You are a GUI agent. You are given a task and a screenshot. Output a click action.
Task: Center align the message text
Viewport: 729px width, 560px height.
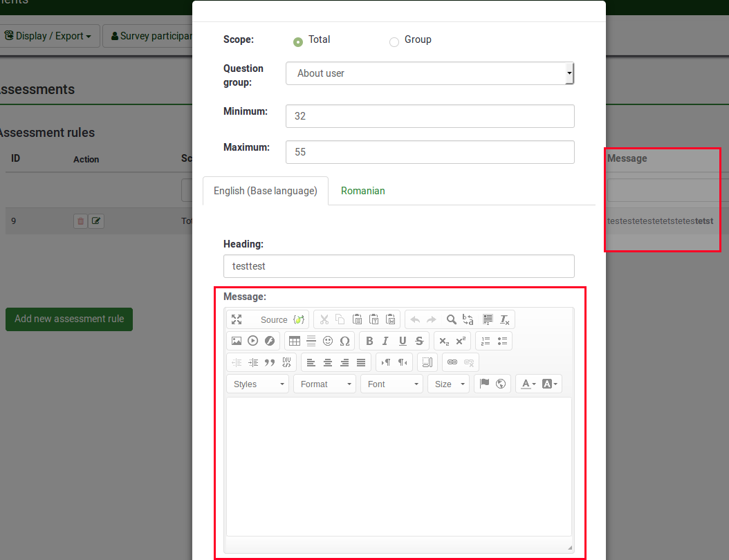(328, 362)
